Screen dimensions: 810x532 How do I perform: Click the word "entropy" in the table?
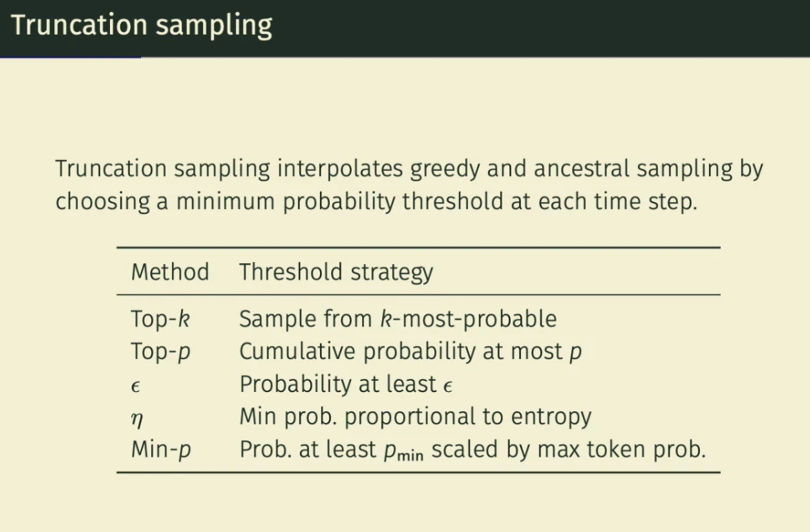pos(551,417)
